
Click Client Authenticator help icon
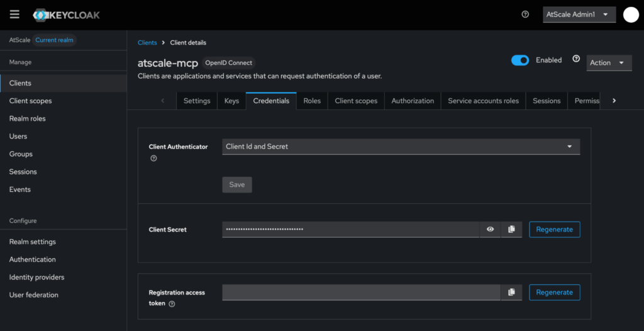[x=153, y=159]
